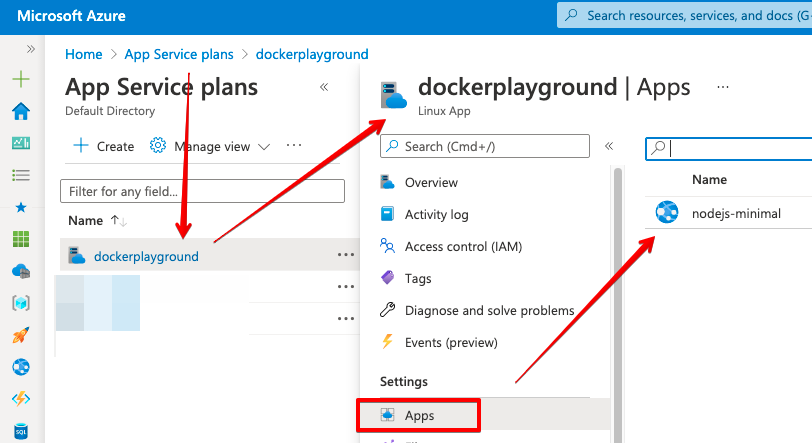The height and width of the screenshot is (443, 812).
Task: Collapse the App Service plans panel
Action: 324,87
